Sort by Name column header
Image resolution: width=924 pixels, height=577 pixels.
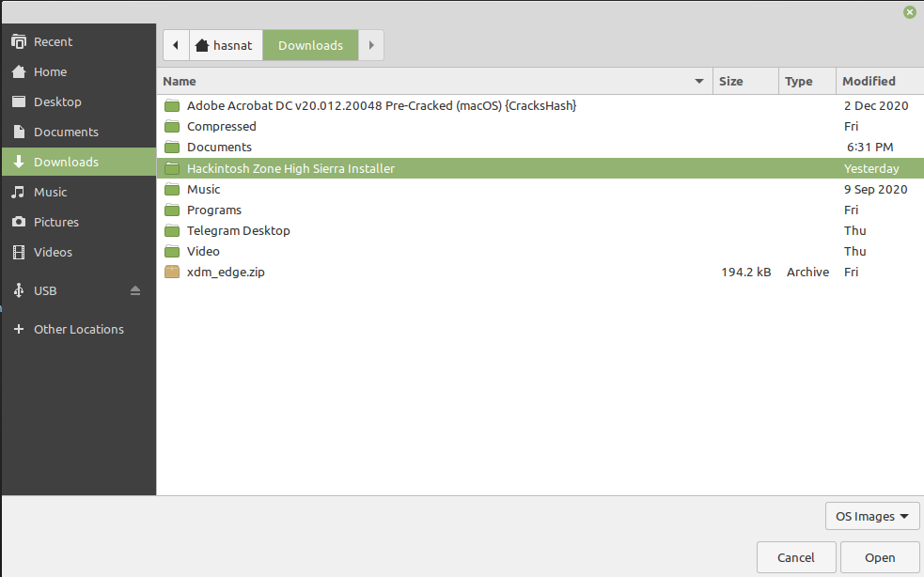pos(434,82)
